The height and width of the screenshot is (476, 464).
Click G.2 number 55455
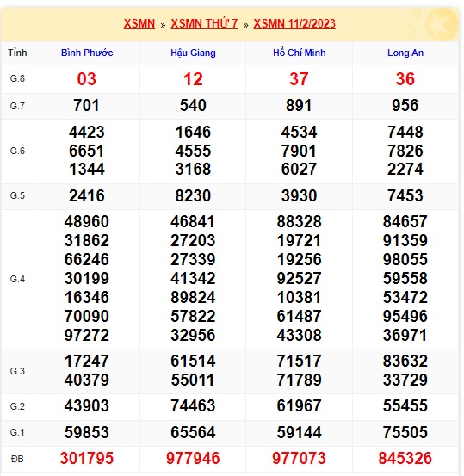point(405,406)
